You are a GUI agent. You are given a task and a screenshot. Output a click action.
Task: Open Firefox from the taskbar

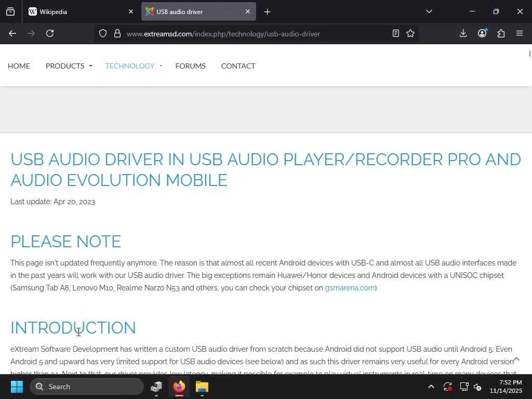(x=179, y=387)
